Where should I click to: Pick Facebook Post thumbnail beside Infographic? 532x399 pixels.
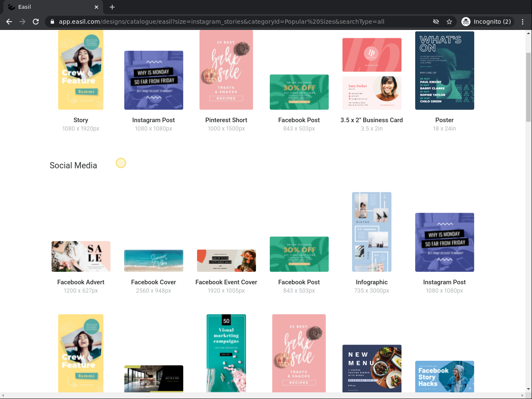tap(299, 254)
